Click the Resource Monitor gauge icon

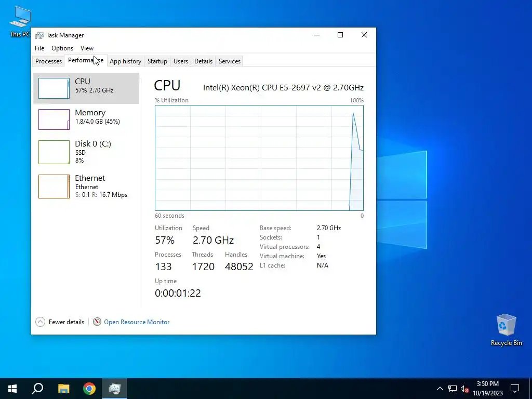[x=97, y=322]
